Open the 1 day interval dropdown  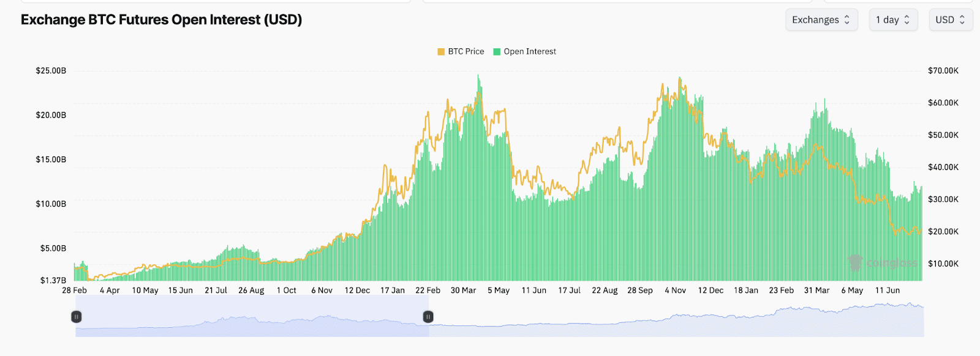point(892,20)
